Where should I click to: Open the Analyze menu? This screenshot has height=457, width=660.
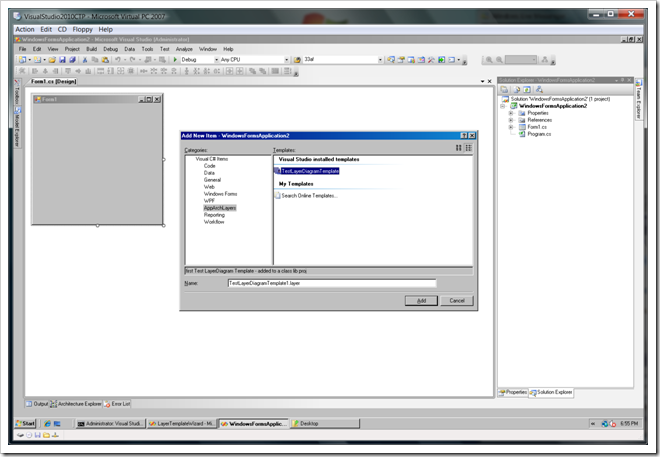click(184, 49)
